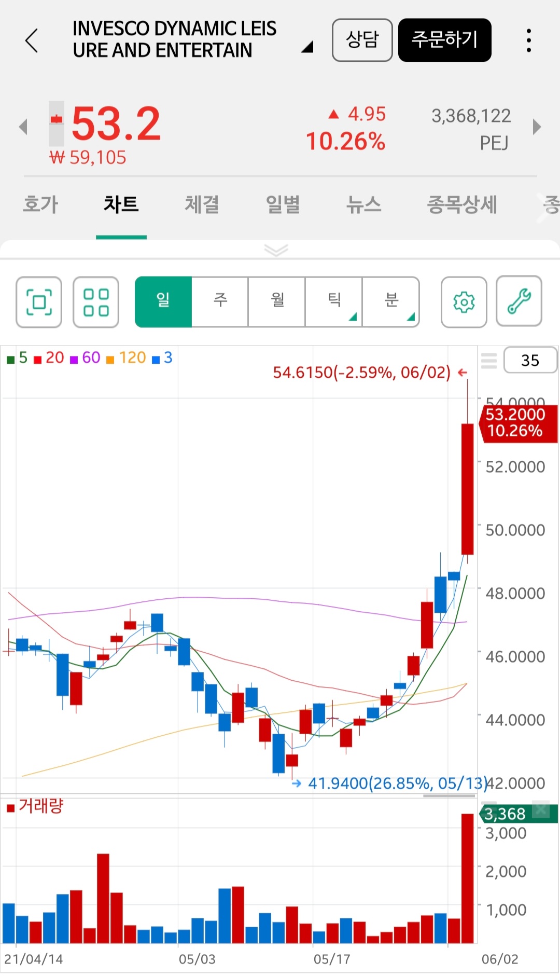Image resolution: width=560 pixels, height=976 pixels.
Task: Tap the chart horizontal scrollbar handle
Action: point(449,795)
